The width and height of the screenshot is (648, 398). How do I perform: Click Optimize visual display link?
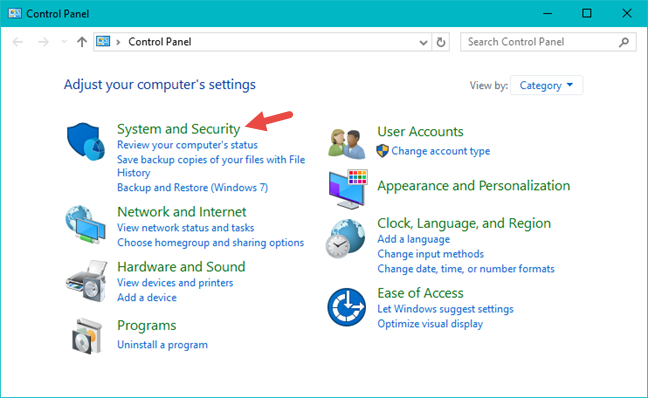[430, 324]
